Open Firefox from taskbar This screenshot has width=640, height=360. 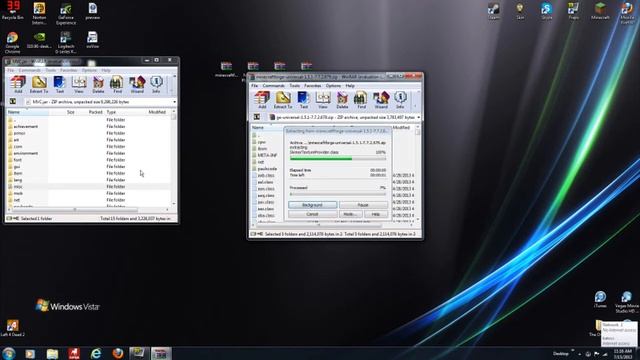tap(118, 353)
